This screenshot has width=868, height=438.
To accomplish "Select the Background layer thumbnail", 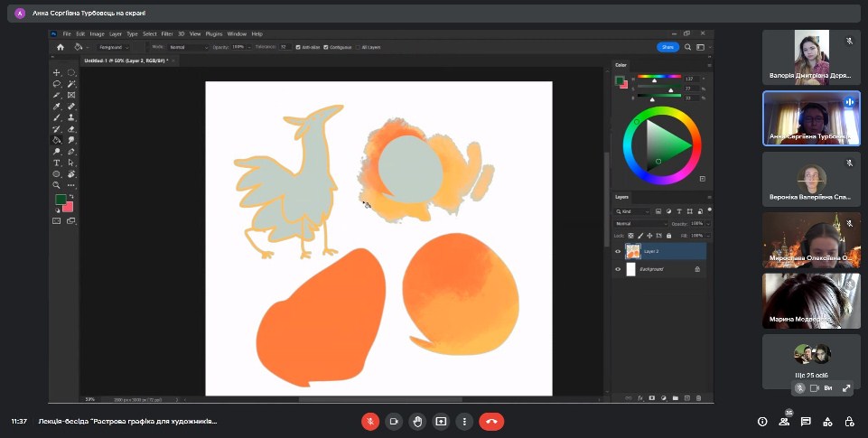I will point(630,269).
